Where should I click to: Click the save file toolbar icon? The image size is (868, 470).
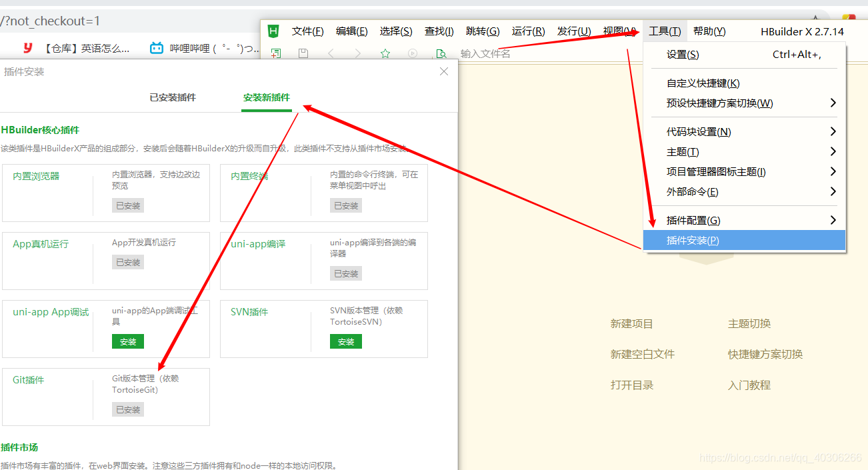click(x=303, y=53)
